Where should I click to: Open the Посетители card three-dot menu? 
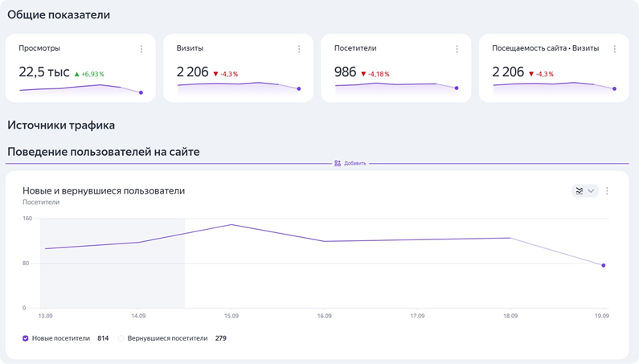pyautogui.click(x=457, y=49)
